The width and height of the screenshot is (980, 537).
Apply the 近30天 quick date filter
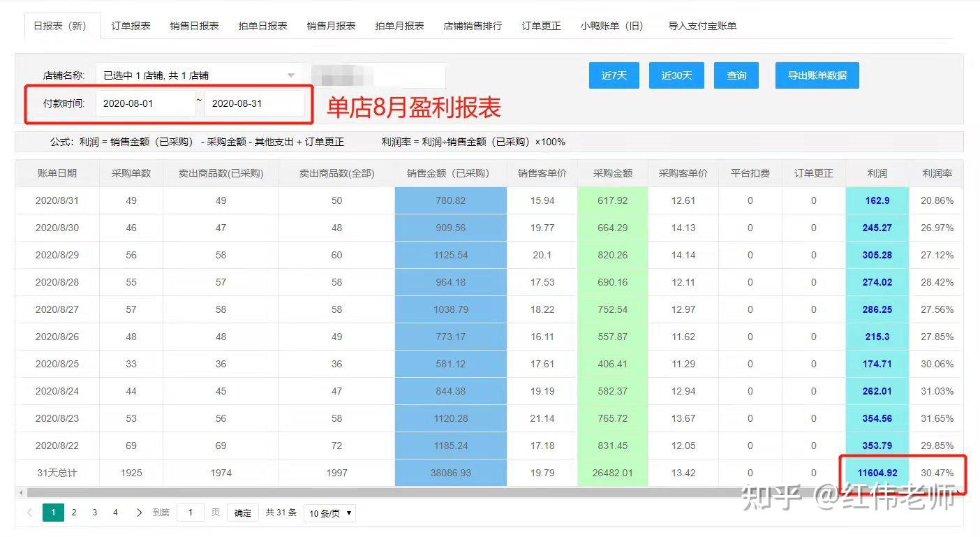(675, 75)
